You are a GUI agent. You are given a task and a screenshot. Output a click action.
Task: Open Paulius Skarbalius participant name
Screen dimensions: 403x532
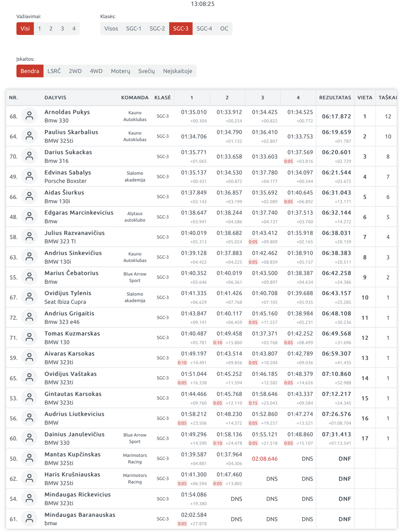click(71, 132)
